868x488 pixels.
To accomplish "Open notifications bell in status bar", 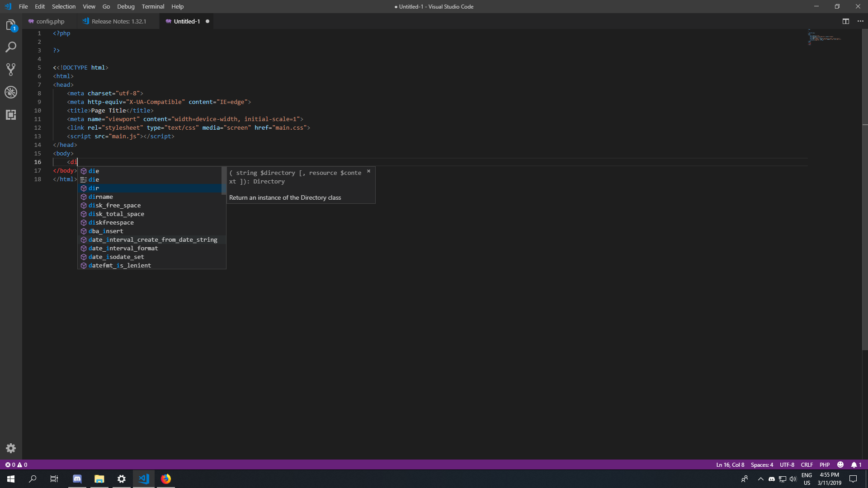I will (856, 465).
